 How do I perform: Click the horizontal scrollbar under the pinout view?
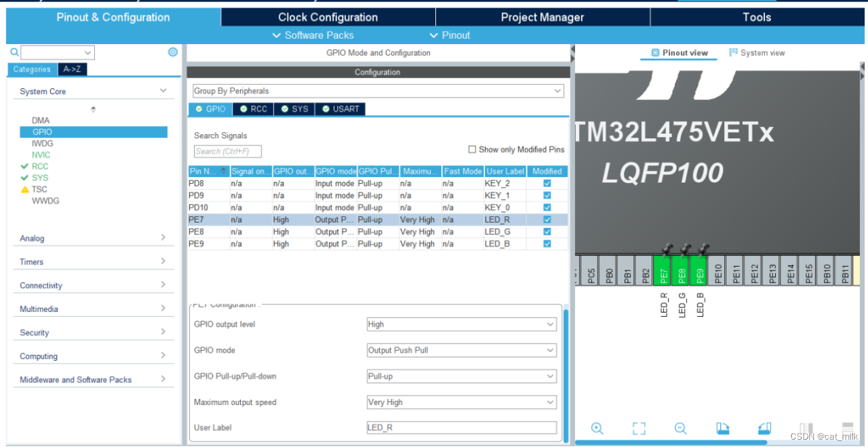(x=671, y=442)
